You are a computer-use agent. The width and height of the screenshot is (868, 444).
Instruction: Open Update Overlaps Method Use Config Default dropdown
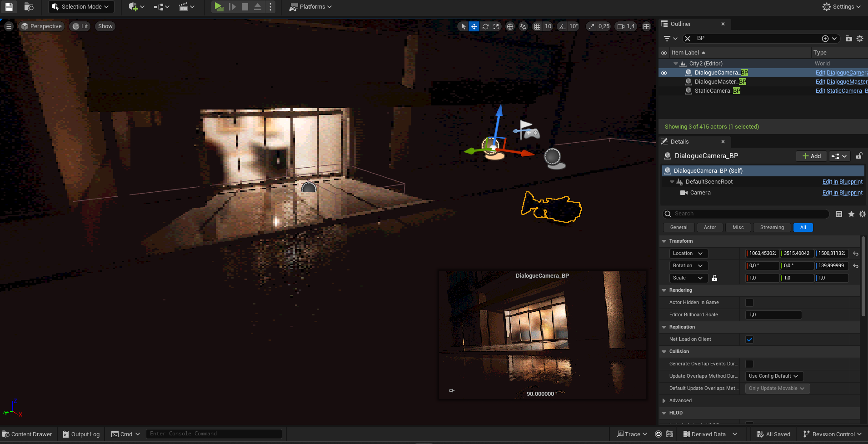click(774, 376)
